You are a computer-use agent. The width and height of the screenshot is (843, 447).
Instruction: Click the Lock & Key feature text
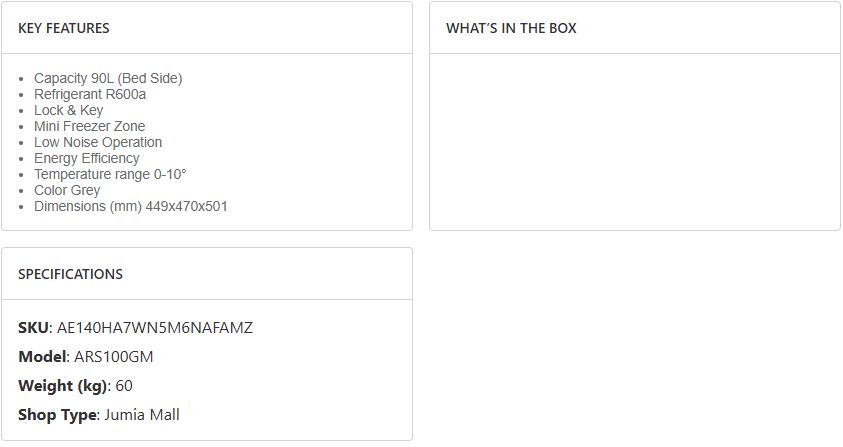pyautogui.click(x=68, y=110)
